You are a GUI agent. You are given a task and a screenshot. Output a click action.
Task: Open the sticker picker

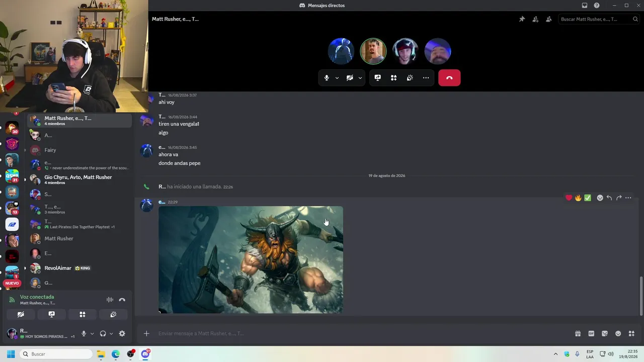tap(605, 333)
